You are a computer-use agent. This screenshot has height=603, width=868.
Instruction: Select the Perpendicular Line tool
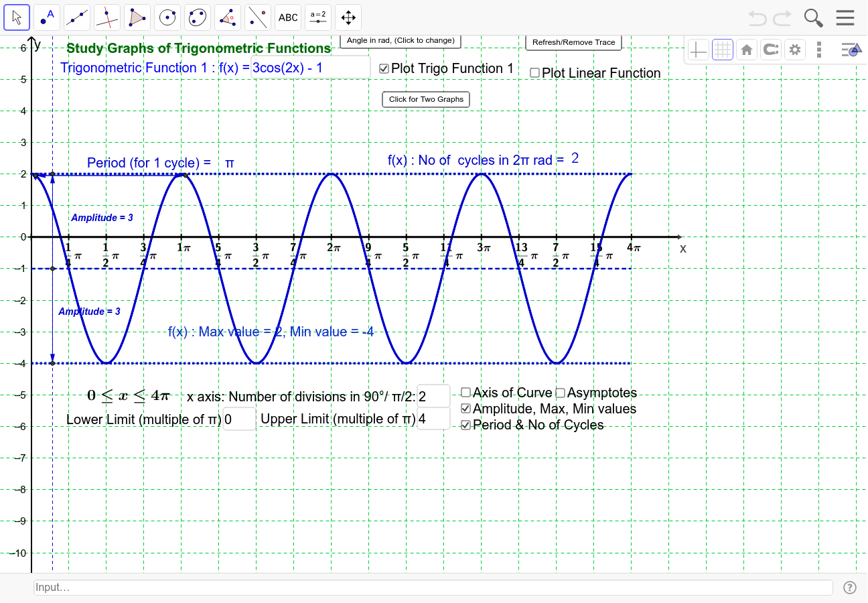107,17
